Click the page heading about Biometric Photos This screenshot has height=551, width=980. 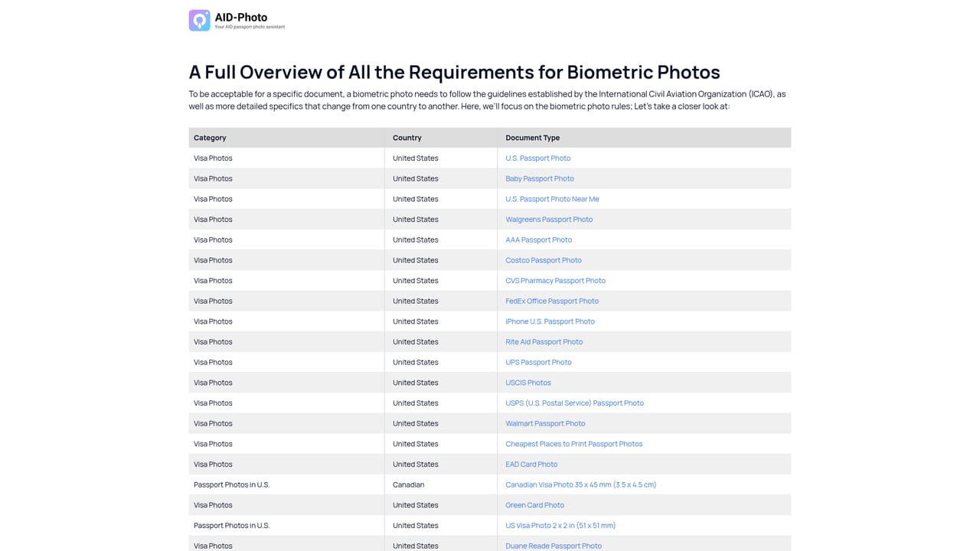click(x=454, y=72)
